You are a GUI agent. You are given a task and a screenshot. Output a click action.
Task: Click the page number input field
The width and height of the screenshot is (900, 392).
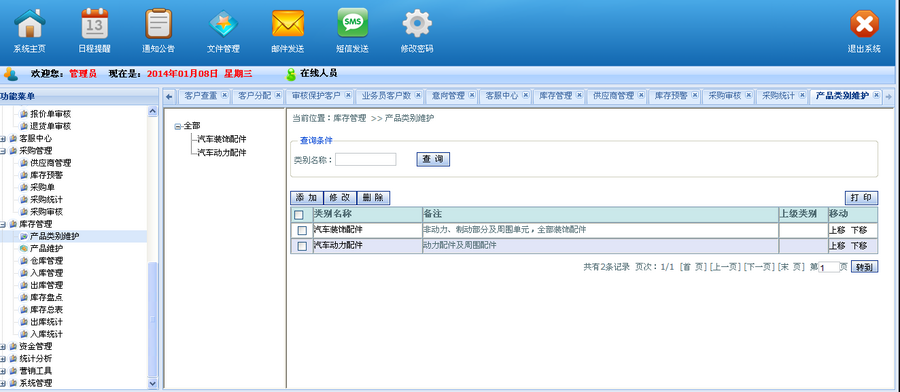pyautogui.click(x=829, y=267)
